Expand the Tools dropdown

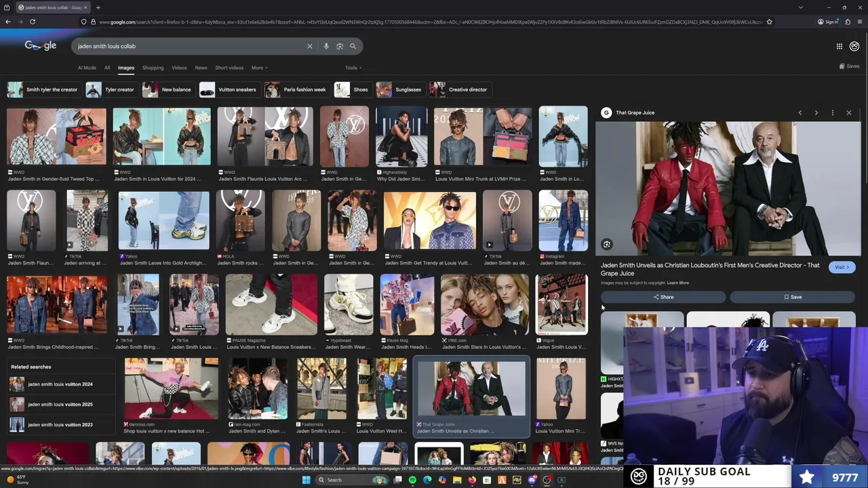(x=353, y=68)
